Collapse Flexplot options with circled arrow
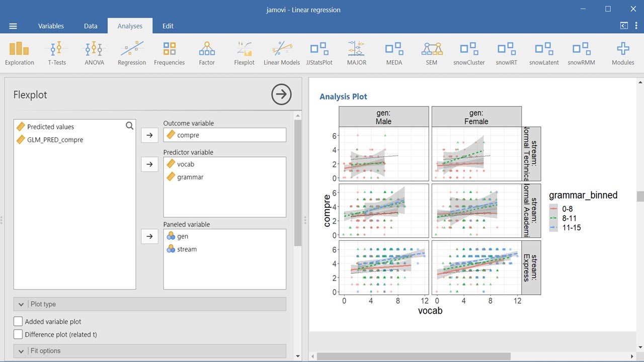Viewport: 644px width, 362px height. coord(281,95)
